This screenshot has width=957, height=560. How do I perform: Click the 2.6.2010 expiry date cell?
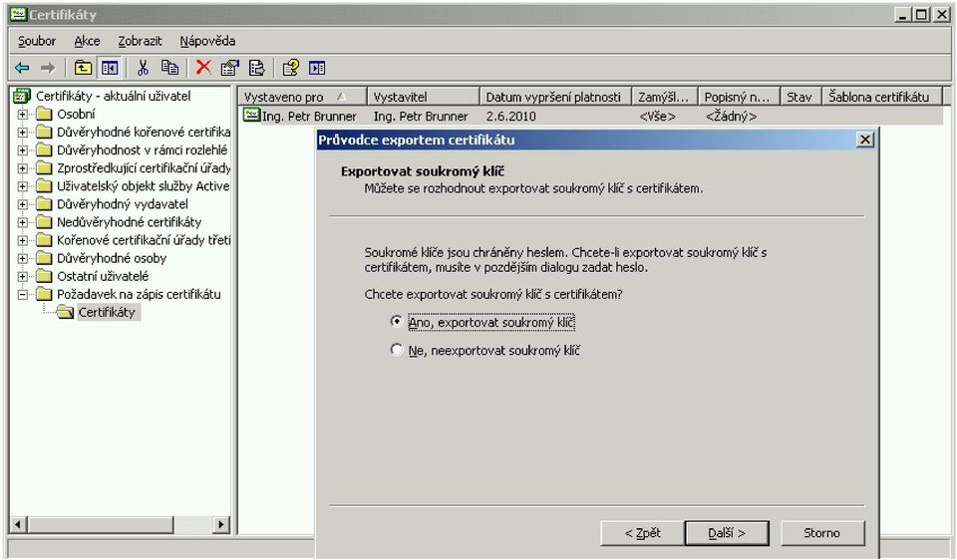510,116
